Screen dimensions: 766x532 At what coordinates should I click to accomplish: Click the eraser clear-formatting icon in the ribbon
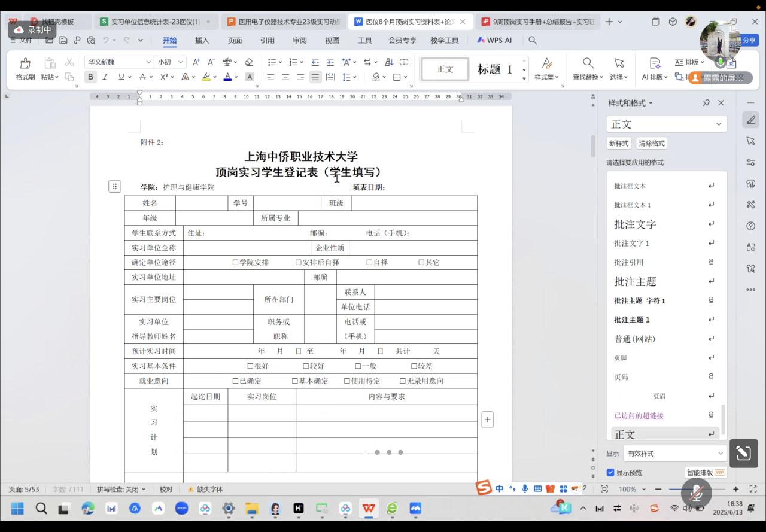[249, 62]
